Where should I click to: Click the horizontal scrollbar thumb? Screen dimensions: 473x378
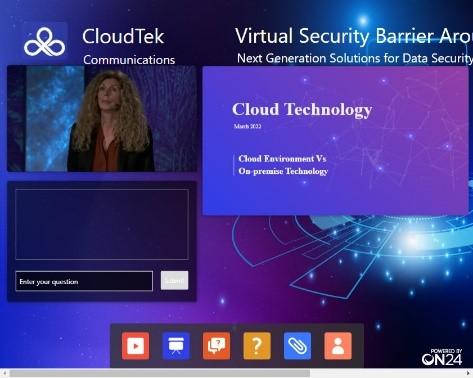(159, 373)
